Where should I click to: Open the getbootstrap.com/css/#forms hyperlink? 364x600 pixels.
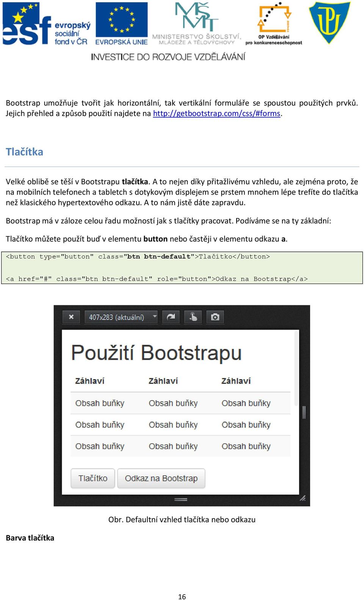pos(217,113)
